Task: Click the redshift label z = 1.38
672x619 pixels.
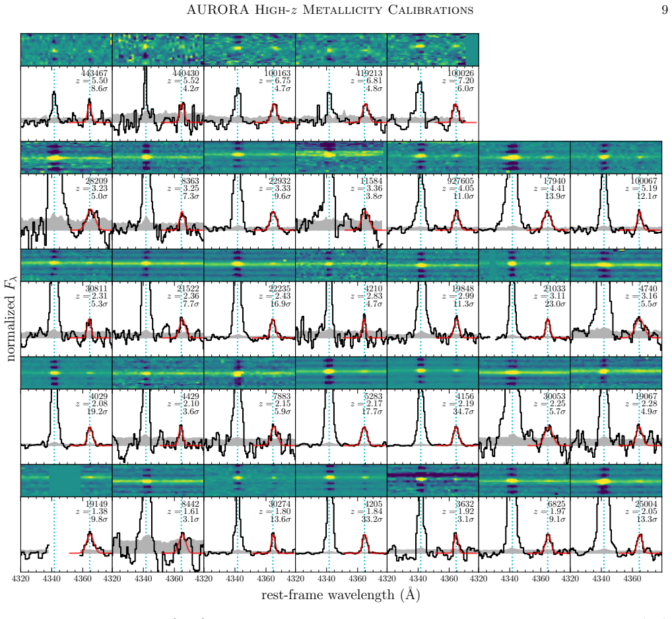Action: 92,512
